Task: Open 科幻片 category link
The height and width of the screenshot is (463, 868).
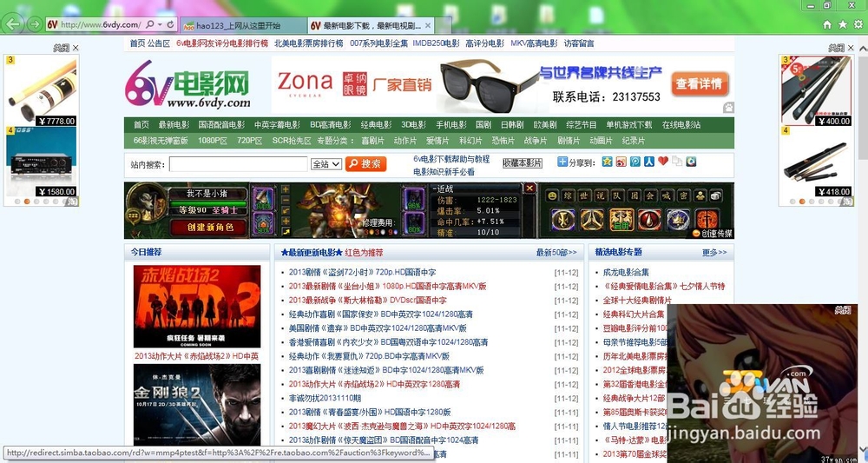Action: pyautogui.click(x=470, y=141)
